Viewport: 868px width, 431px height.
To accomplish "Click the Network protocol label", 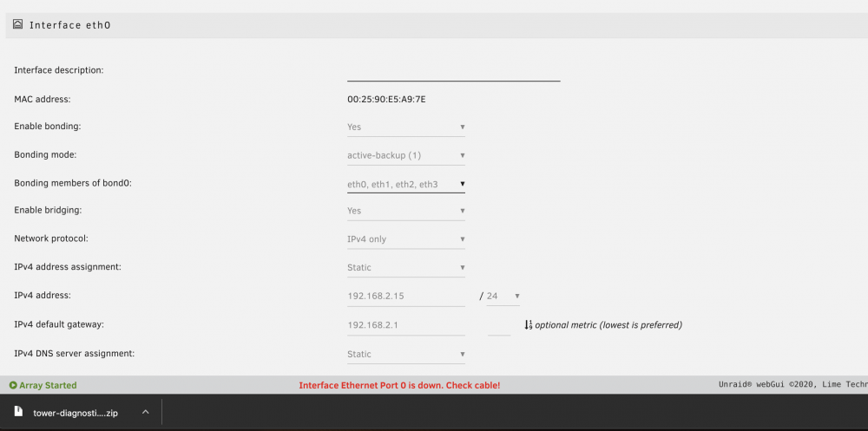I will click(x=51, y=238).
